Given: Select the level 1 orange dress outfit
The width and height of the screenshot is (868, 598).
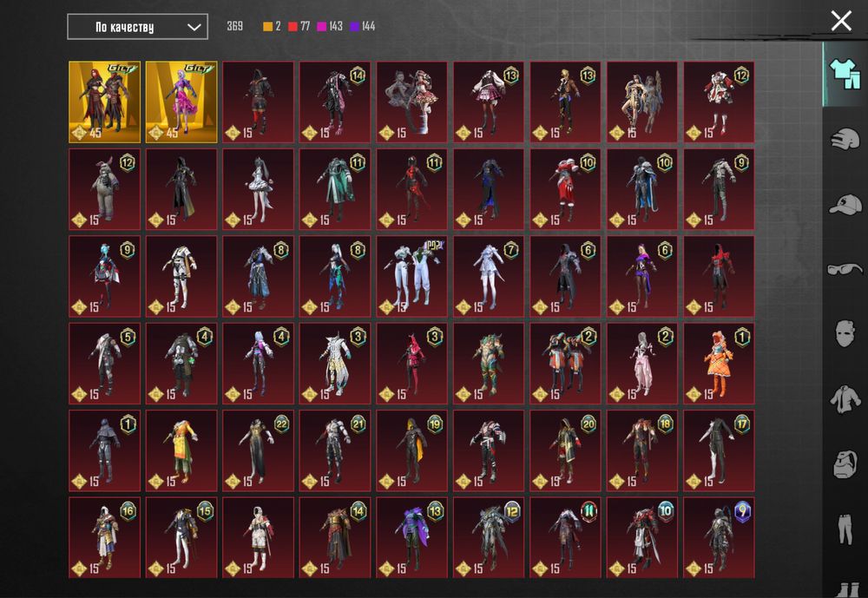Looking at the screenshot, I should point(719,364).
